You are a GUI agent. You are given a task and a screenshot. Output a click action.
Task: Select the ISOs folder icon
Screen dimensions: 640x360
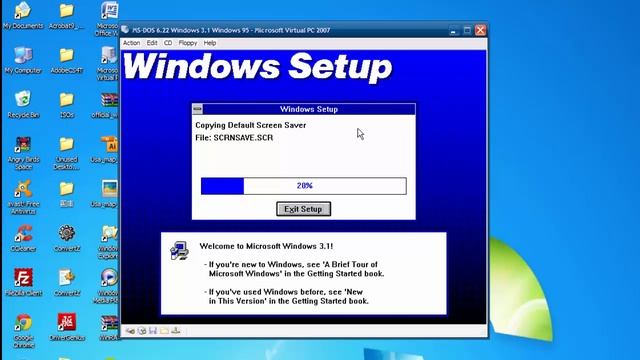tap(67, 105)
